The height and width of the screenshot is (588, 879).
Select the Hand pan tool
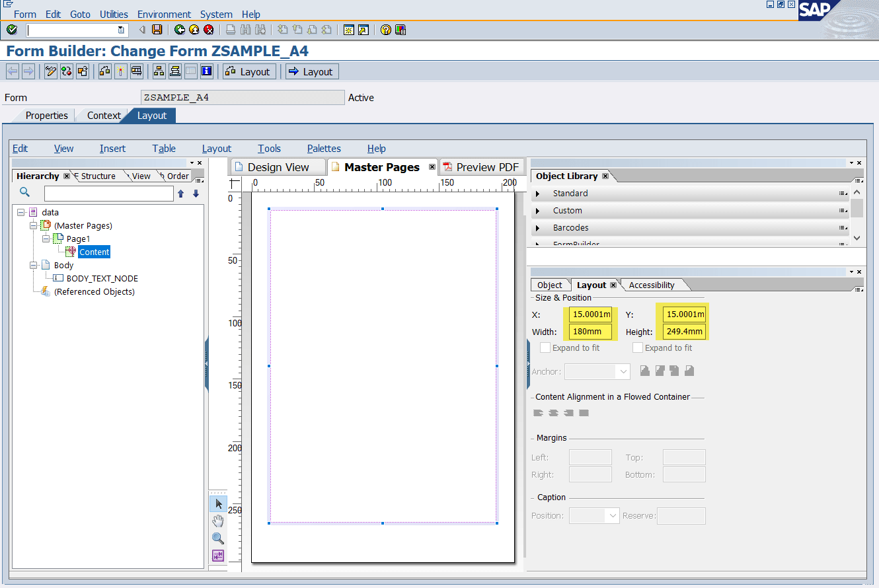tap(218, 521)
